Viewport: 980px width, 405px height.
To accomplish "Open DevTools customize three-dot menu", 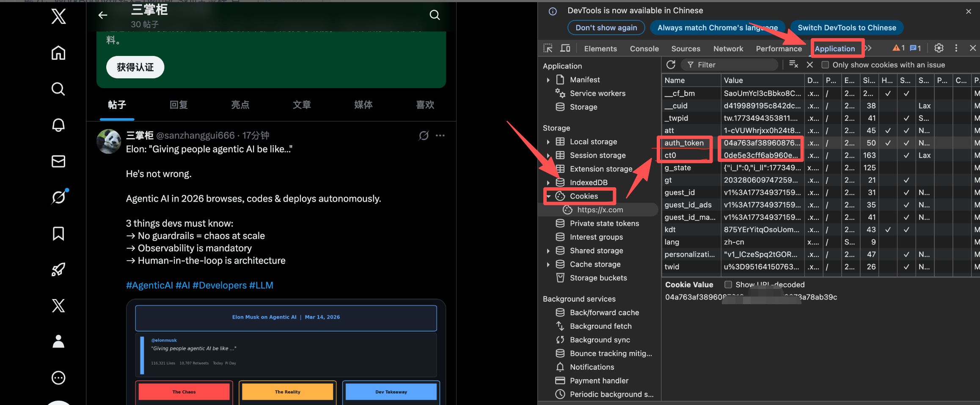I will [x=956, y=48].
